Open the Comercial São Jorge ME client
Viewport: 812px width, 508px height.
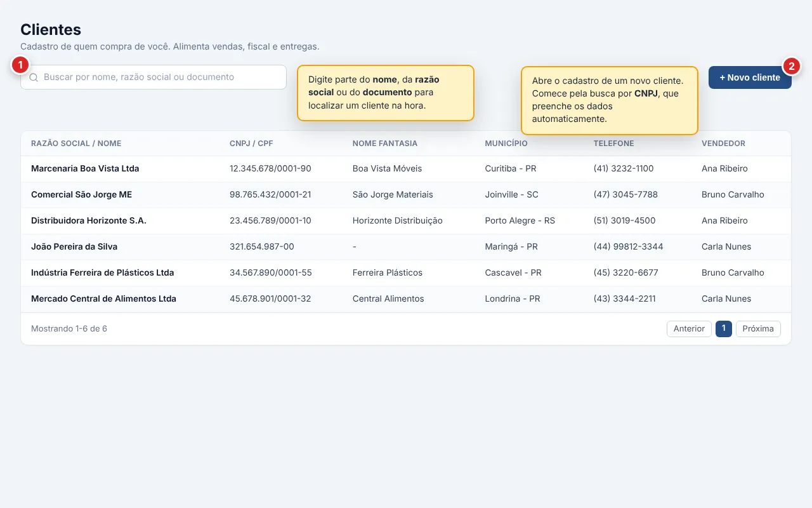(406, 195)
